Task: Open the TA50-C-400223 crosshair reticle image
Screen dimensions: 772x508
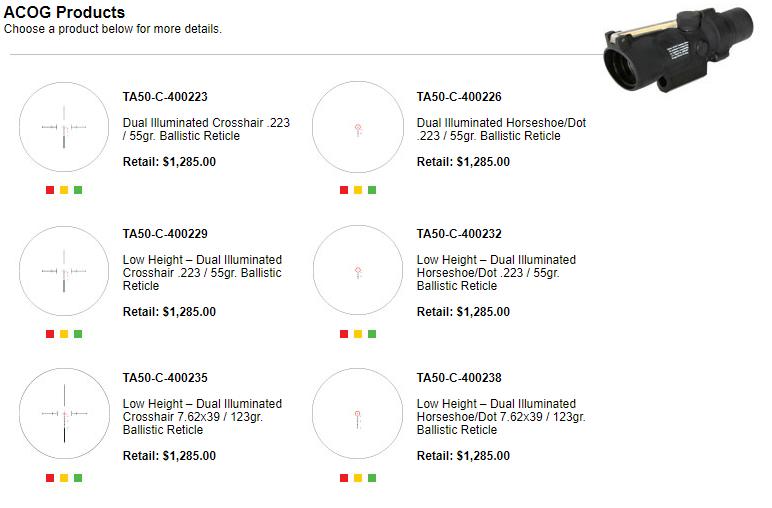Action: click(x=64, y=127)
